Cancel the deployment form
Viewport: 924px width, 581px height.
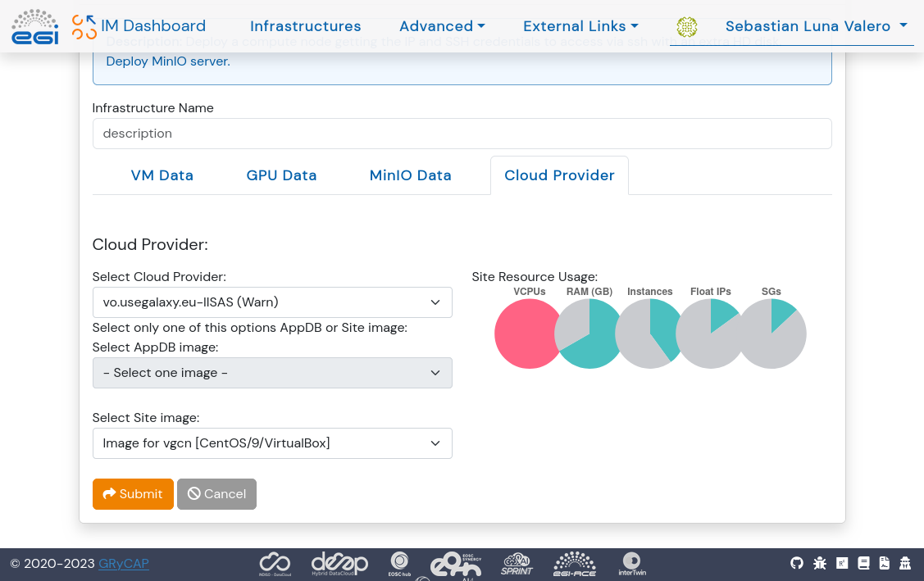tap(216, 494)
